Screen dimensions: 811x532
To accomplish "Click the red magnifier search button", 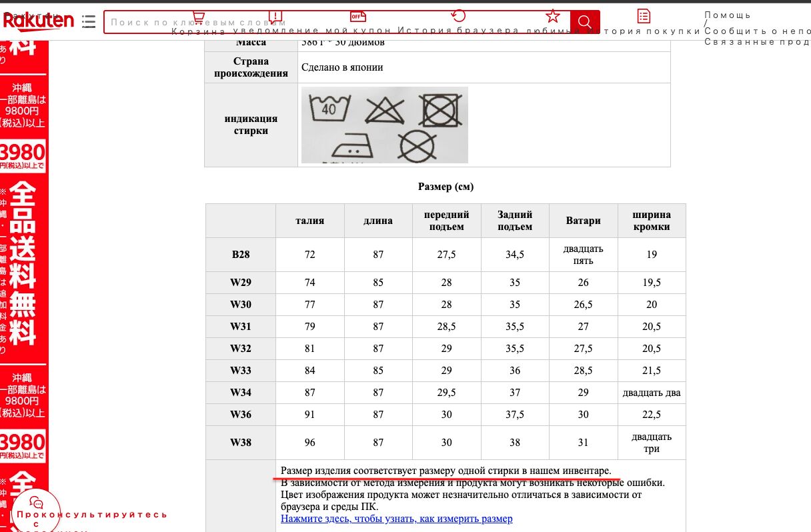I will 585,22.
